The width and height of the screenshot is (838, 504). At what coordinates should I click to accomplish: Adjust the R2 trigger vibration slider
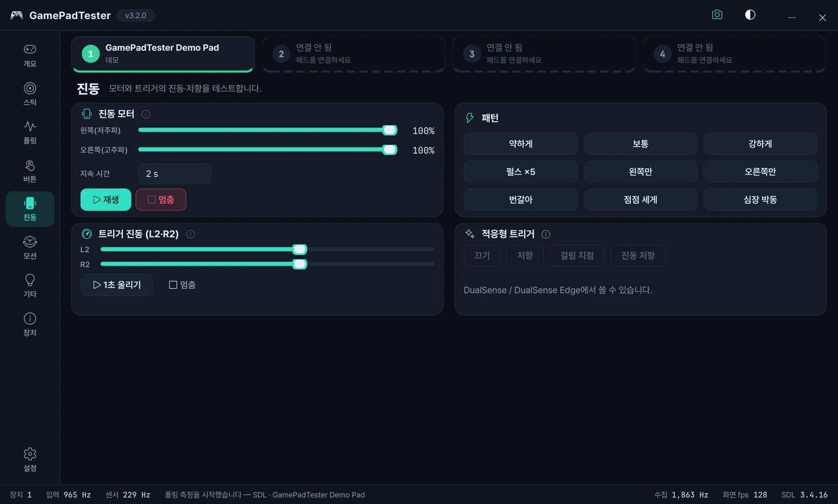click(x=267, y=264)
